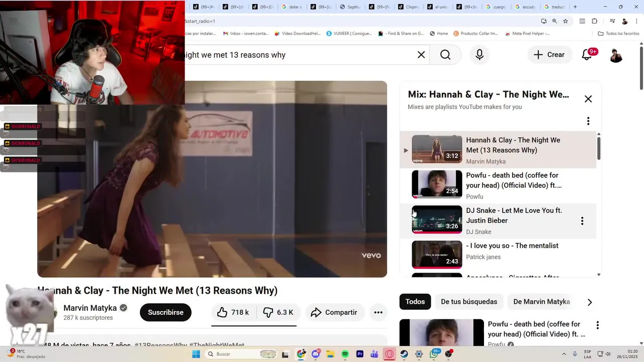Play Hannah & Clay - The Night We Met
This screenshot has height=362, width=644.
498,149
